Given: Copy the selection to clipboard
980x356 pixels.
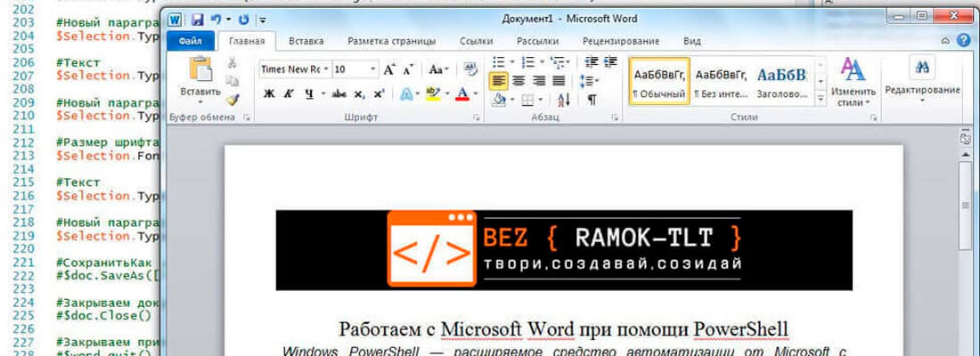Looking at the screenshot, I should 233,81.
